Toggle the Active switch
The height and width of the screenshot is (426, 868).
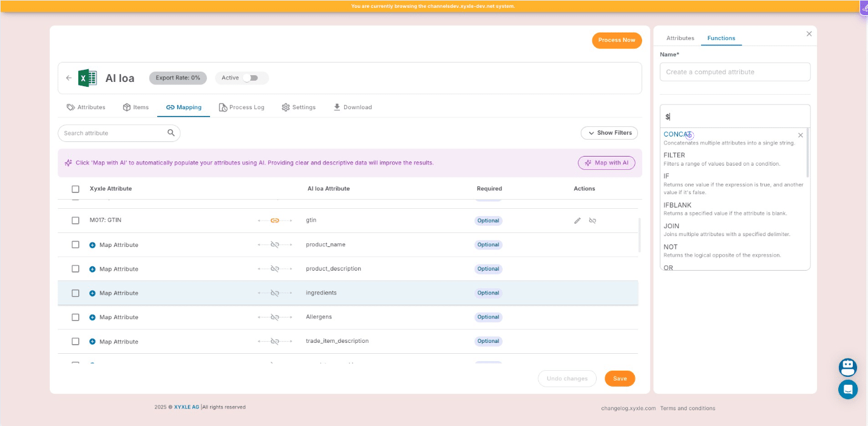(x=250, y=78)
